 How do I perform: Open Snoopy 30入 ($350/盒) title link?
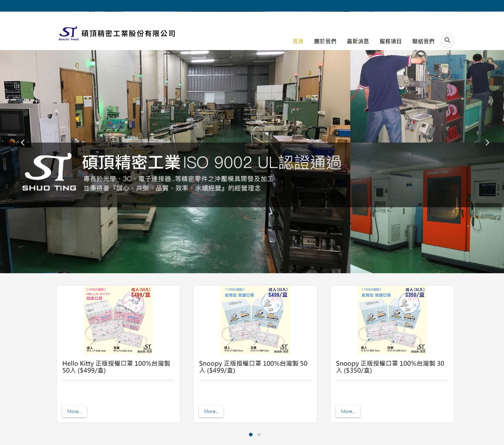coord(390,367)
